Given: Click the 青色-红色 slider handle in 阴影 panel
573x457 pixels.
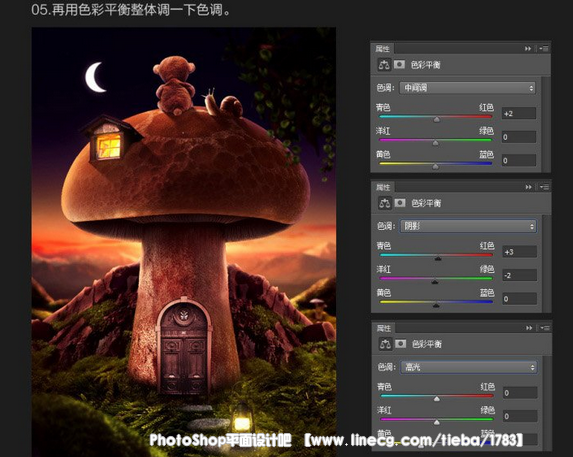Looking at the screenshot, I should 438,258.
